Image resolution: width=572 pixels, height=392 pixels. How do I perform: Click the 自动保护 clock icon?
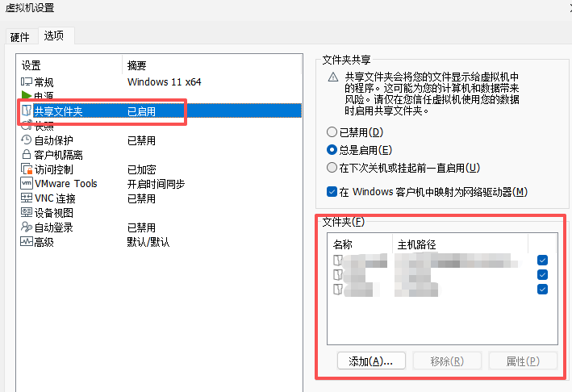[27, 140]
